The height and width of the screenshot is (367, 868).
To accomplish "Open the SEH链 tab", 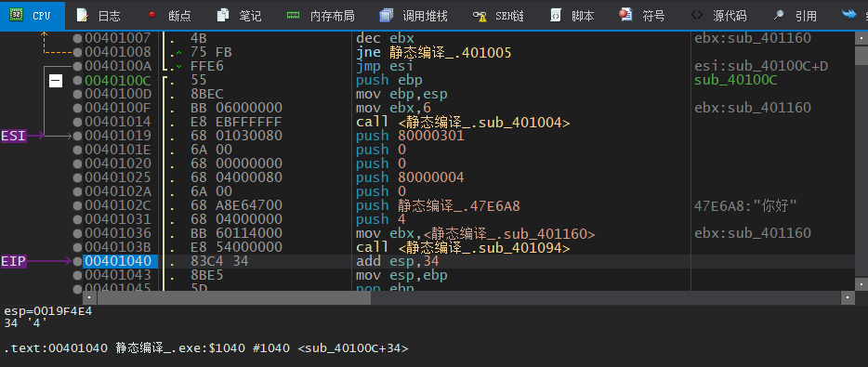I will tap(498, 16).
